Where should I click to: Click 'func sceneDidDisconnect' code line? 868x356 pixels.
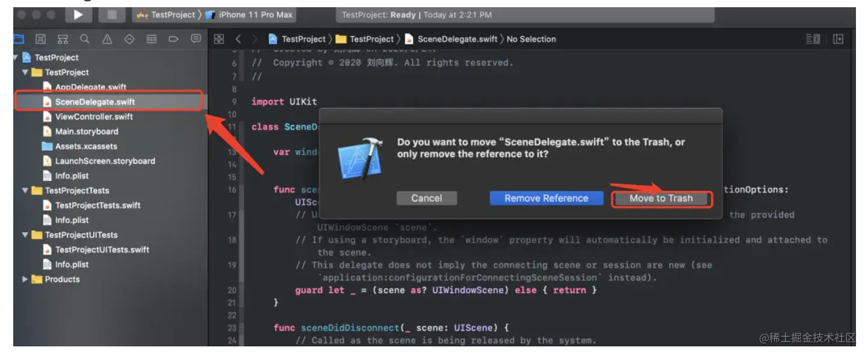[x=391, y=328]
